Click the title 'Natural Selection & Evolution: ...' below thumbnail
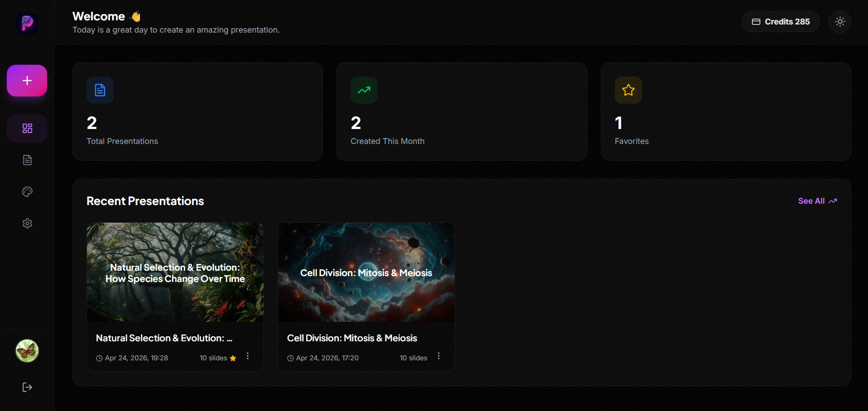Image resolution: width=868 pixels, height=411 pixels. click(164, 338)
